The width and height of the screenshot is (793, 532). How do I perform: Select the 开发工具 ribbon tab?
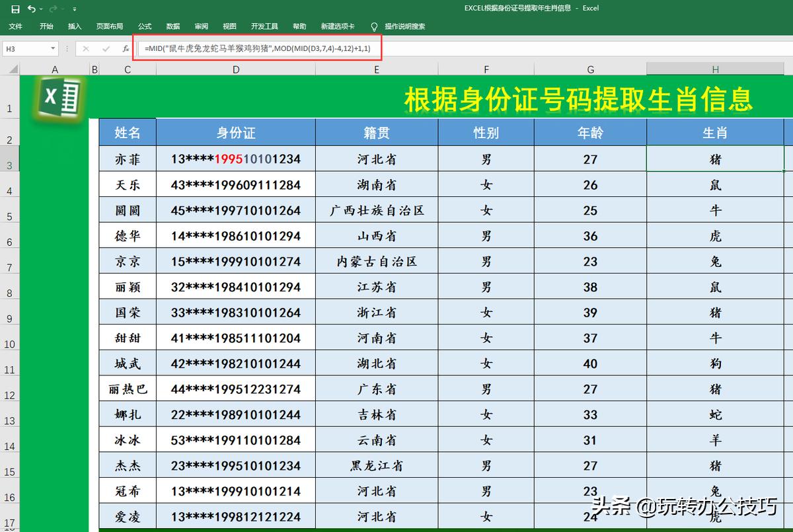point(264,27)
